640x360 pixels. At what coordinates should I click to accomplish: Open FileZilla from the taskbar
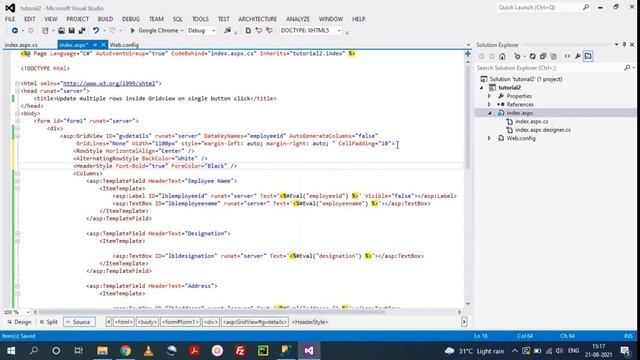(240, 351)
